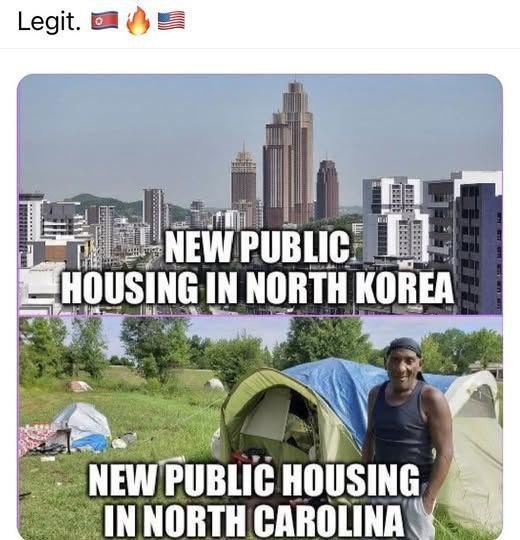Click the United States flag emoji
Viewport: 520px width, 540px height.
point(171,20)
